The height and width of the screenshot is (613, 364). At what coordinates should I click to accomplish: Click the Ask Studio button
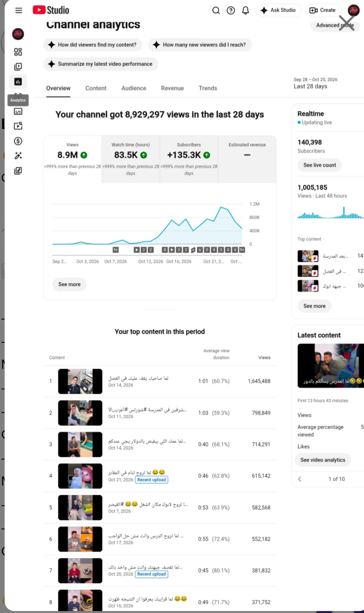coord(279,10)
